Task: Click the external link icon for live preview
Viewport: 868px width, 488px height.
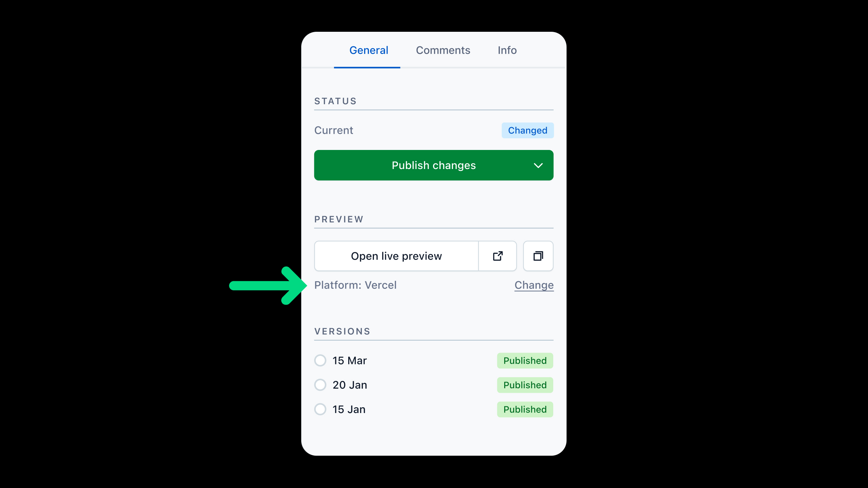Action: click(x=497, y=256)
